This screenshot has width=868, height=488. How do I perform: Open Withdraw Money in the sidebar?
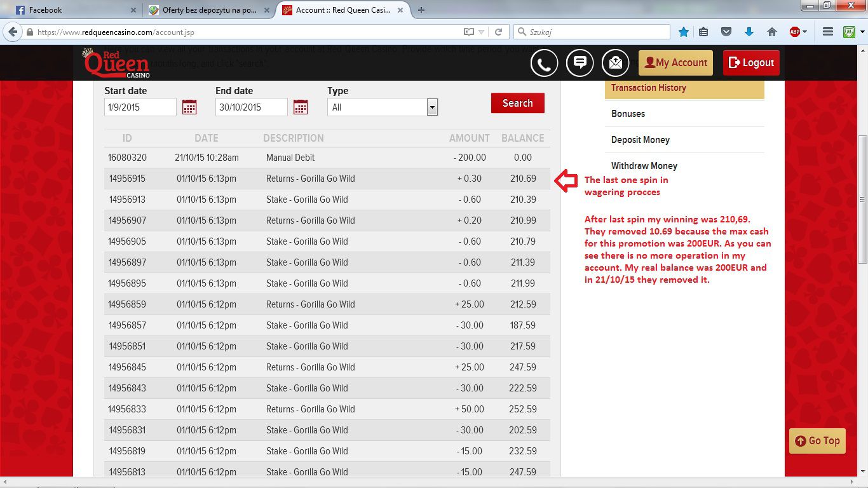click(x=684, y=166)
